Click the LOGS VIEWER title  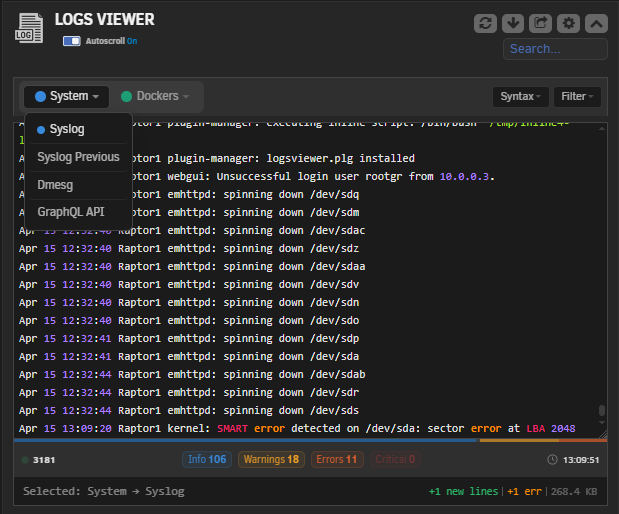(x=105, y=19)
